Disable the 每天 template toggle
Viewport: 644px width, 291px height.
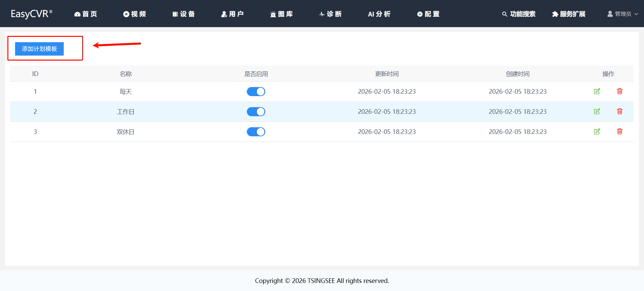coord(256,92)
